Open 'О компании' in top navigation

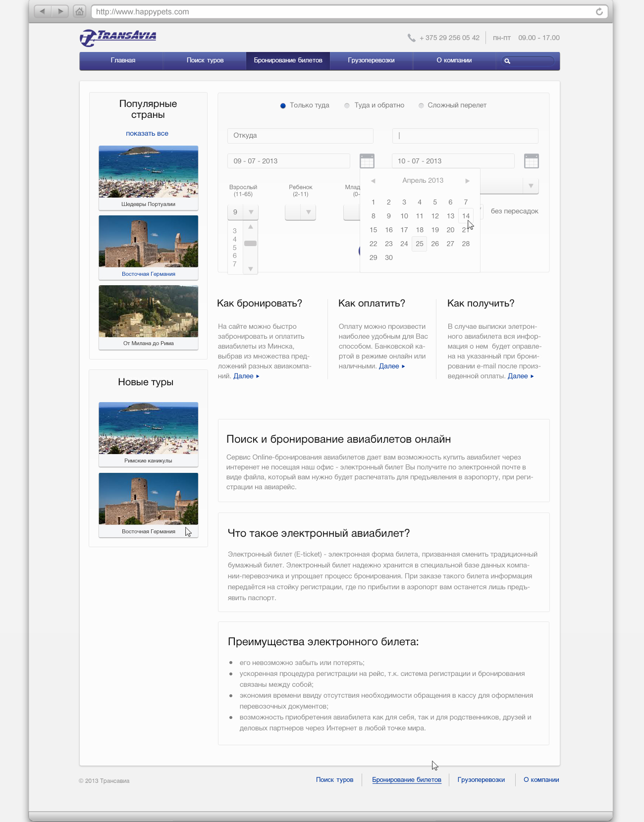pos(454,60)
